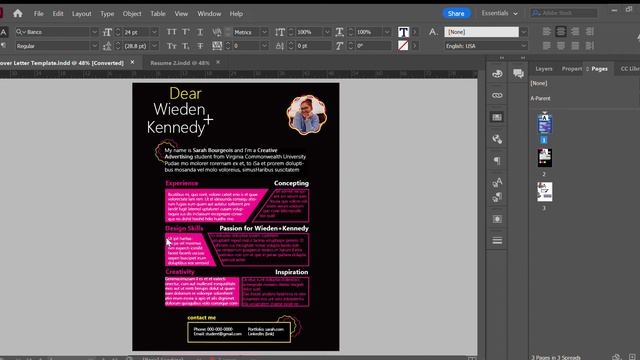
Task: Click the font name search field
Action: click(53, 32)
